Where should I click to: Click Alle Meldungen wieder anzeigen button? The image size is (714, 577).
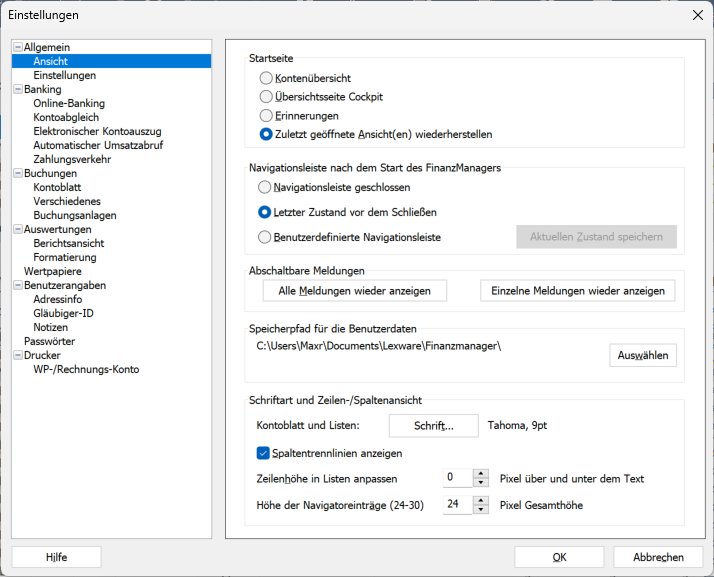click(355, 290)
